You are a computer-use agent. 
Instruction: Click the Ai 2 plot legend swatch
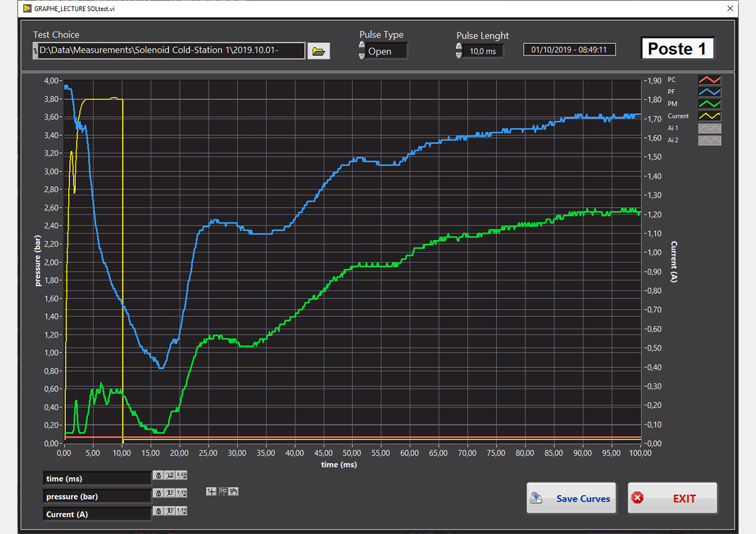coord(710,140)
